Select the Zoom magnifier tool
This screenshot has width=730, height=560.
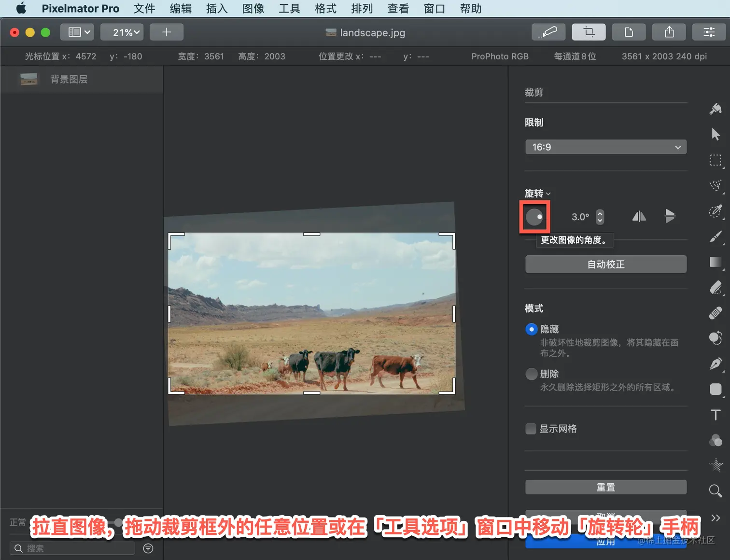[x=716, y=491]
